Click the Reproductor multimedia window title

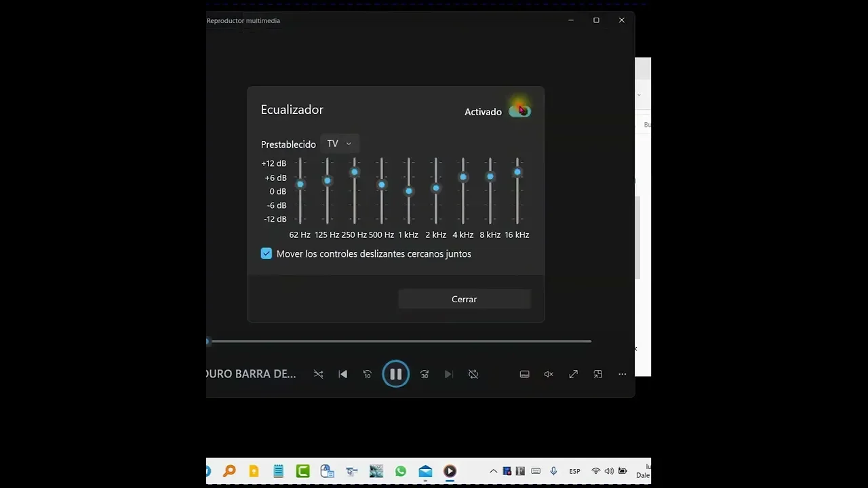[x=243, y=20]
